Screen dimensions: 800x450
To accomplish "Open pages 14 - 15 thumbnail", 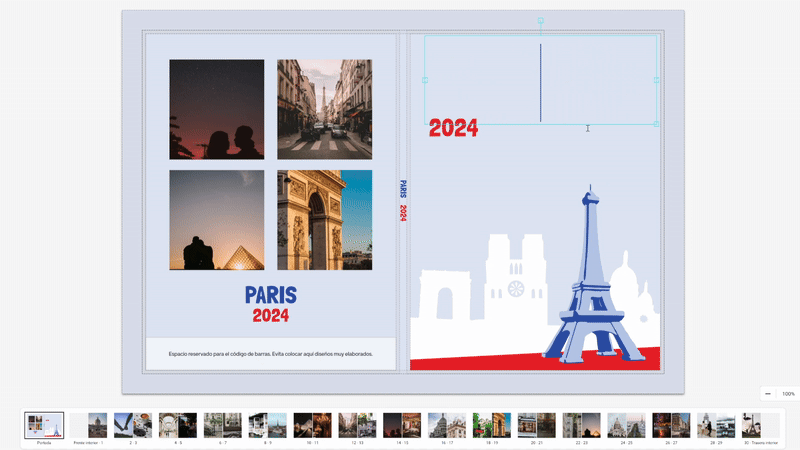I will pos(402,426).
